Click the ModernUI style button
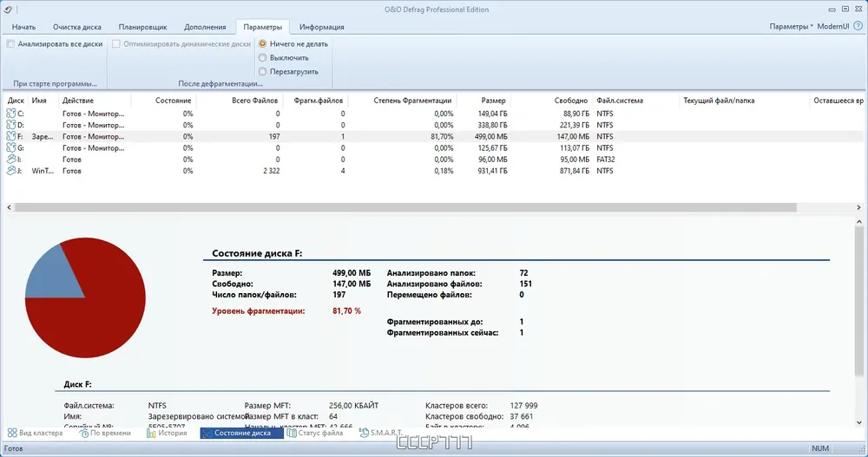The width and height of the screenshot is (868, 457). point(833,26)
